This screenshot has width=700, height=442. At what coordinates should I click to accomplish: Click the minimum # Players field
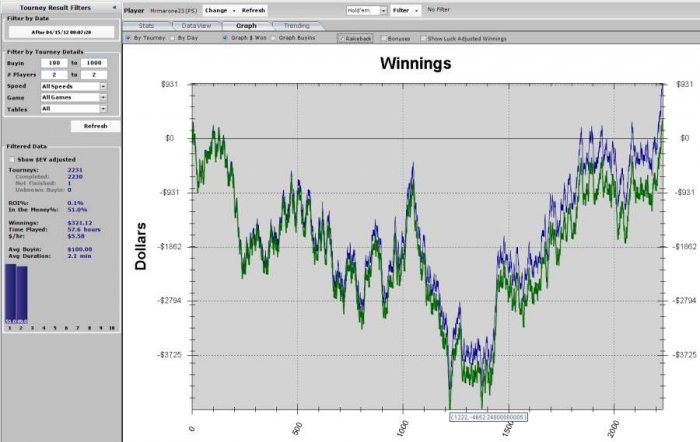click(x=54, y=75)
